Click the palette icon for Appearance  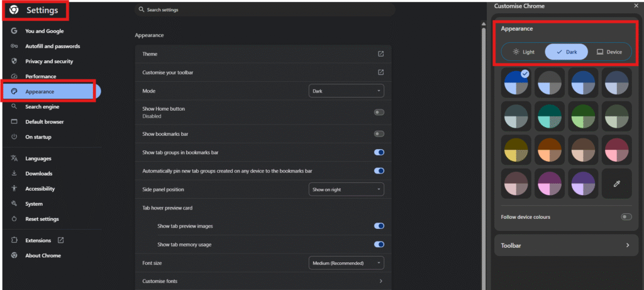tap(14, 91)
